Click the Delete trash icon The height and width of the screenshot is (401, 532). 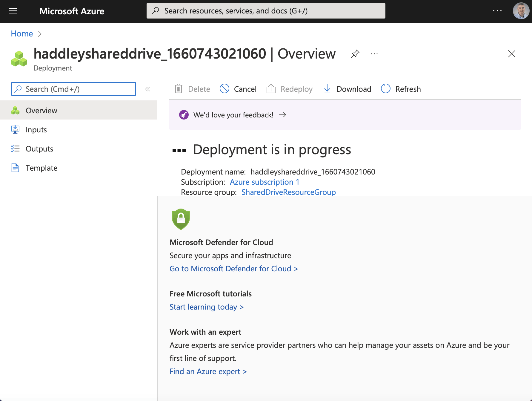[179, 89]
